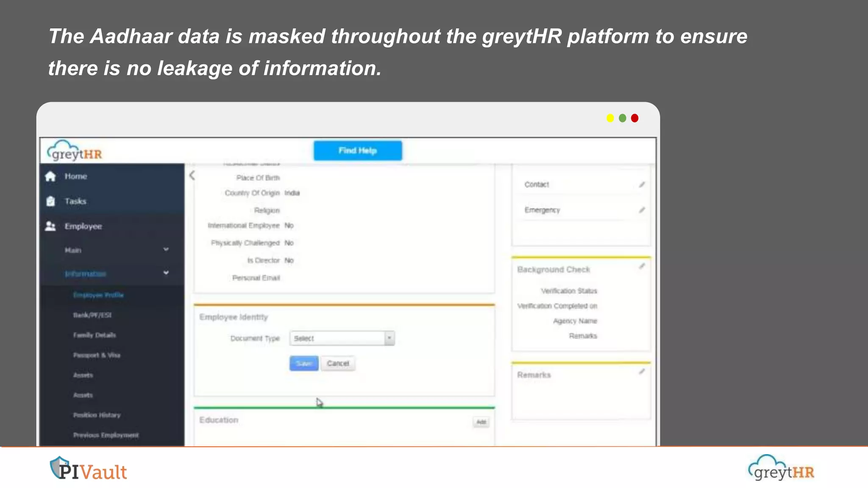Collapse the Information menu chevron
Viewport: 868px width, 488px height.
point(166,273)
